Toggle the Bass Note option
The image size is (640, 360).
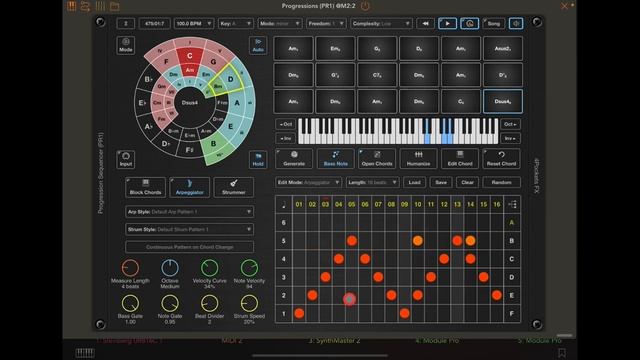click(336, 158)
